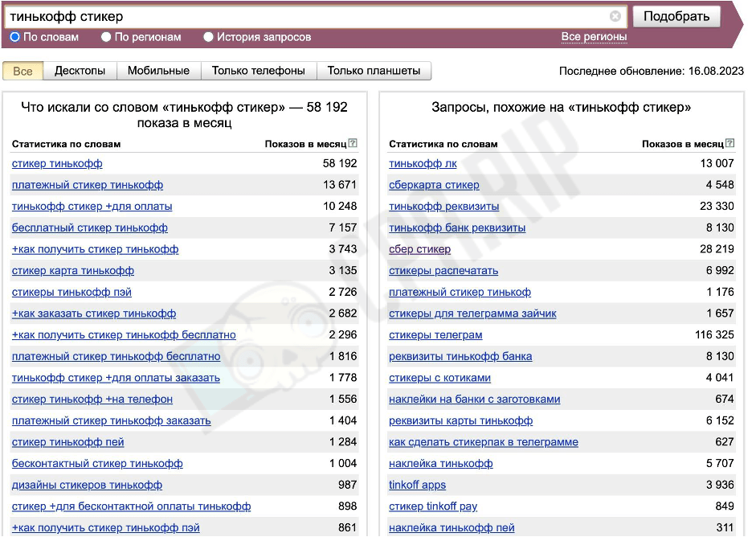Viewport: 756px width, 537px height.
Task: Open 'бесконтактный стикер тинькофф' link
Action: coord(97,464)
